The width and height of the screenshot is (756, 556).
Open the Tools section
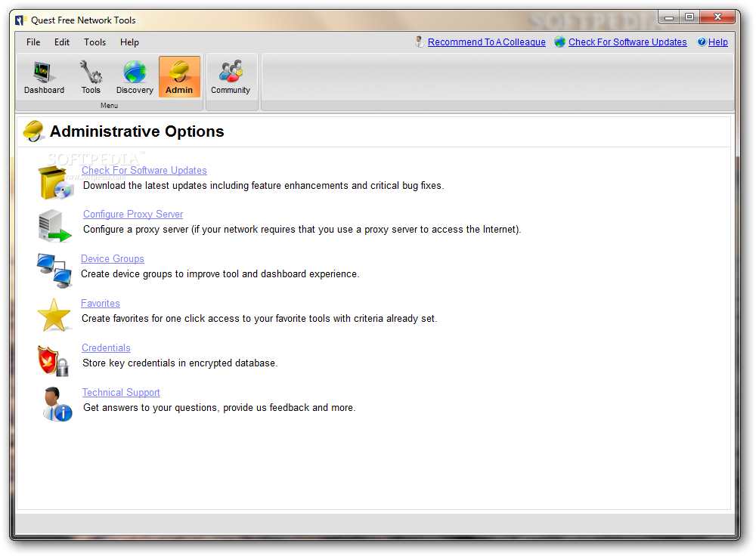(91, 77)
